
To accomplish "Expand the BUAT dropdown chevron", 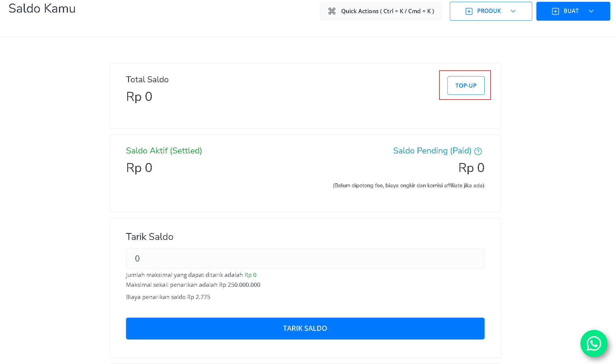I will (x=591, y=11).
